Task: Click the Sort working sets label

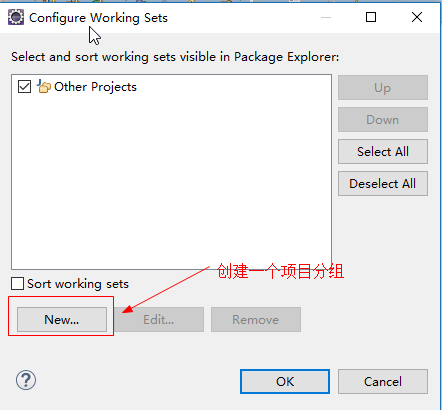Action: click(x=78, y=284)
